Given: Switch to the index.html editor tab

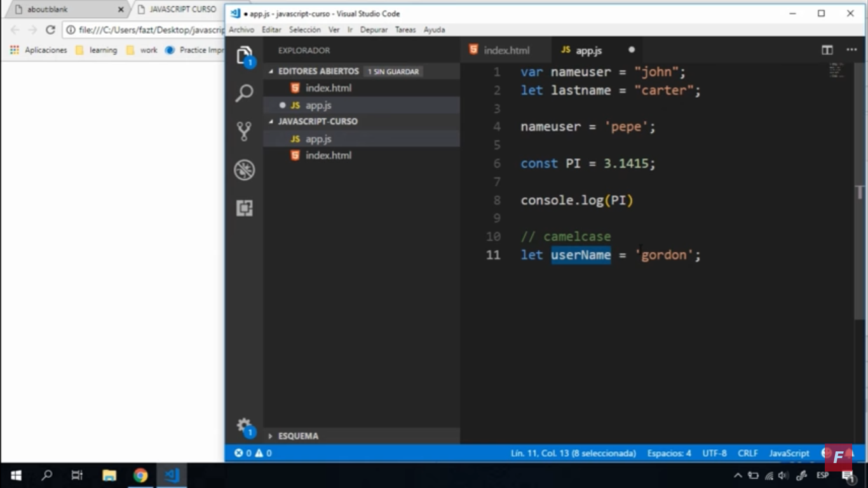Looking at the screenshot, I should 505,50.
